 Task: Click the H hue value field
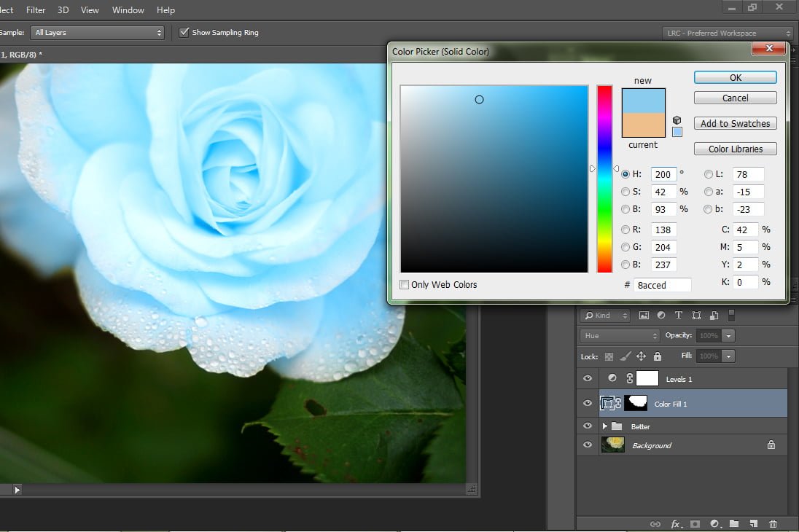[663, 174]
